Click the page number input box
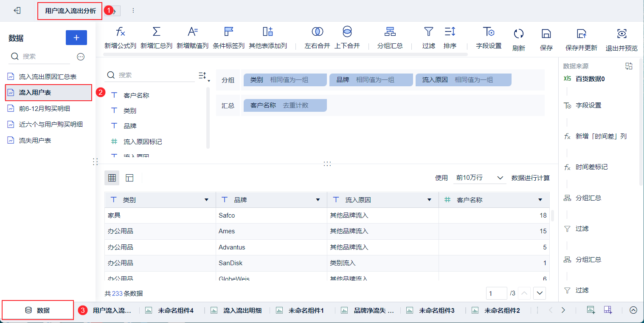 497,293
